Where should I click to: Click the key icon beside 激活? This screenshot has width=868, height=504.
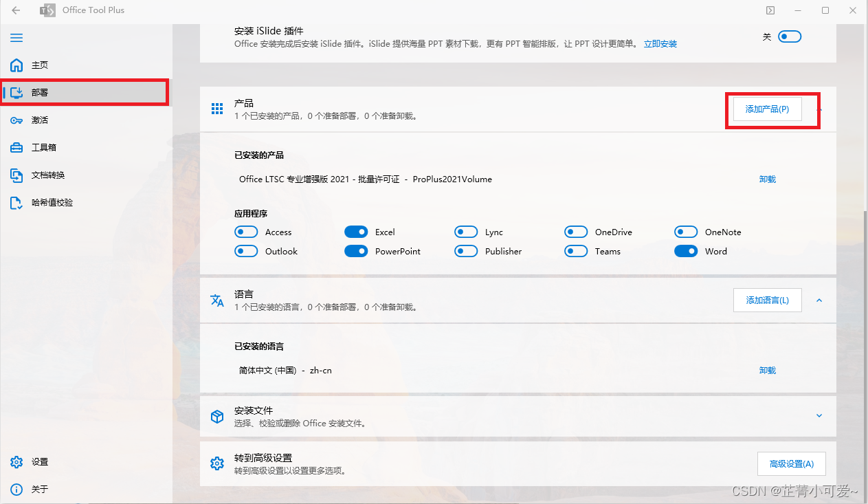pyautogui.click(x=16, y=120)
